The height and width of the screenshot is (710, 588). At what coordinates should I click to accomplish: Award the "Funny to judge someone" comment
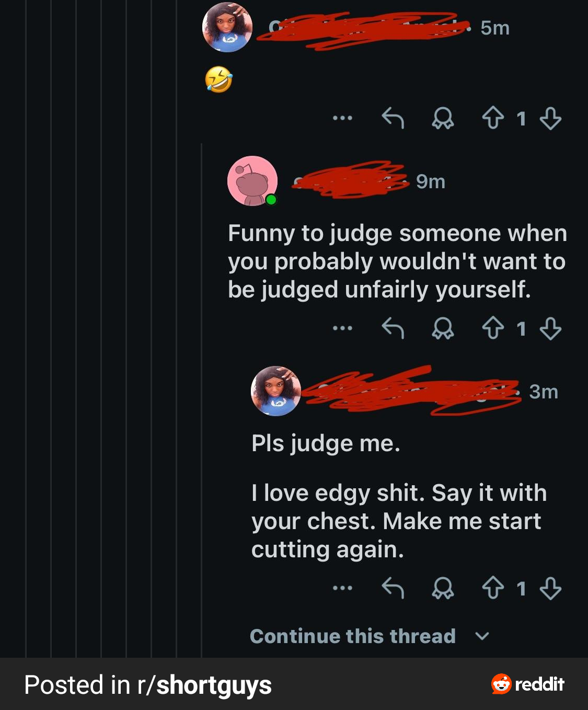pos(443,329)
